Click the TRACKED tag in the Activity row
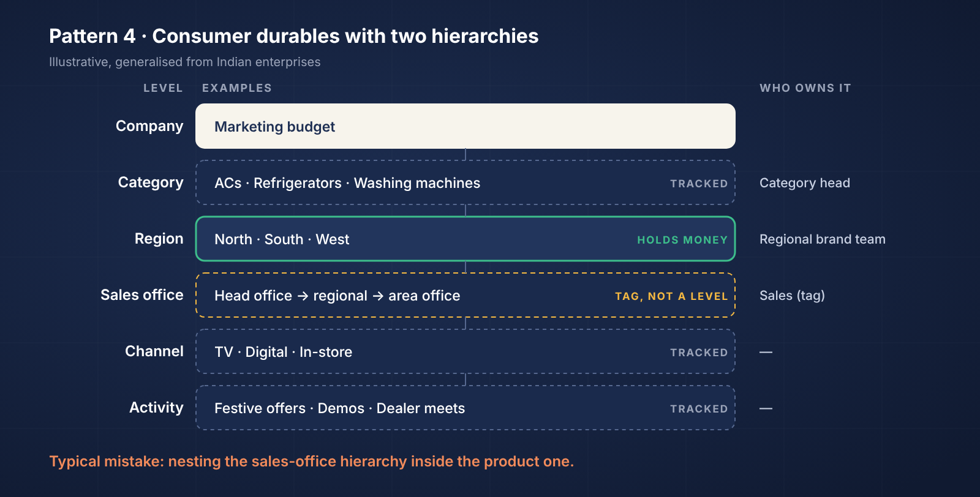 tap(699, 409)
